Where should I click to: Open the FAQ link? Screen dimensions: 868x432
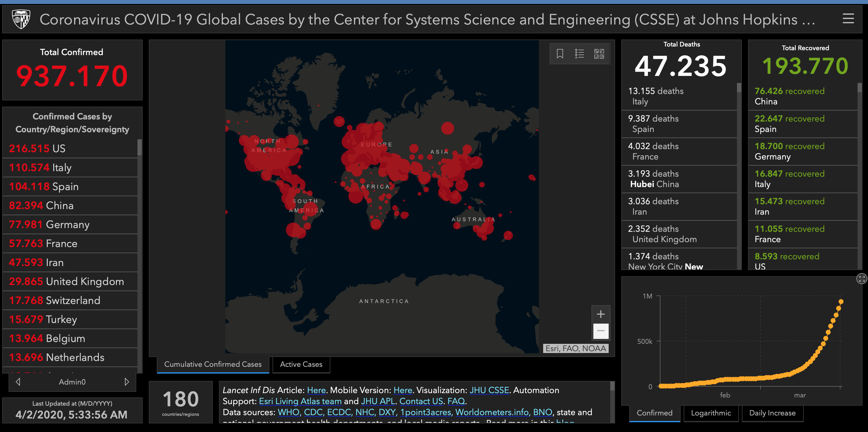click(x=456, y=401)
